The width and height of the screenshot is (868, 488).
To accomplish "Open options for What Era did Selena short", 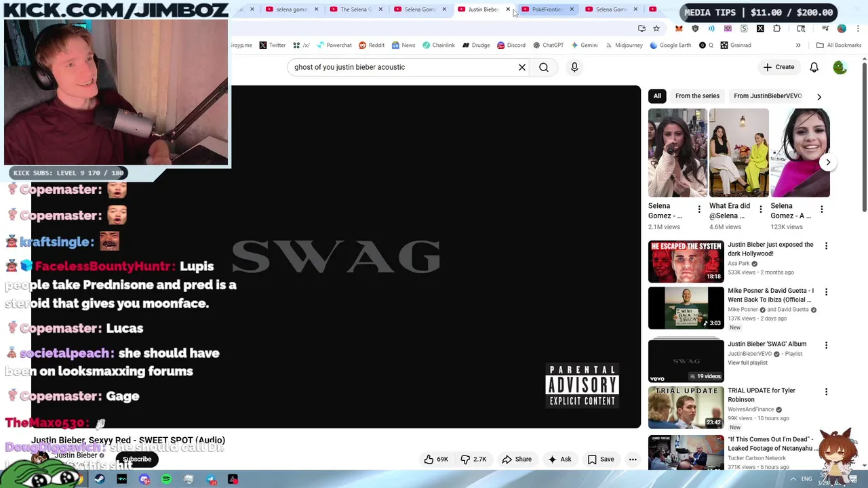I will [760, 209].
